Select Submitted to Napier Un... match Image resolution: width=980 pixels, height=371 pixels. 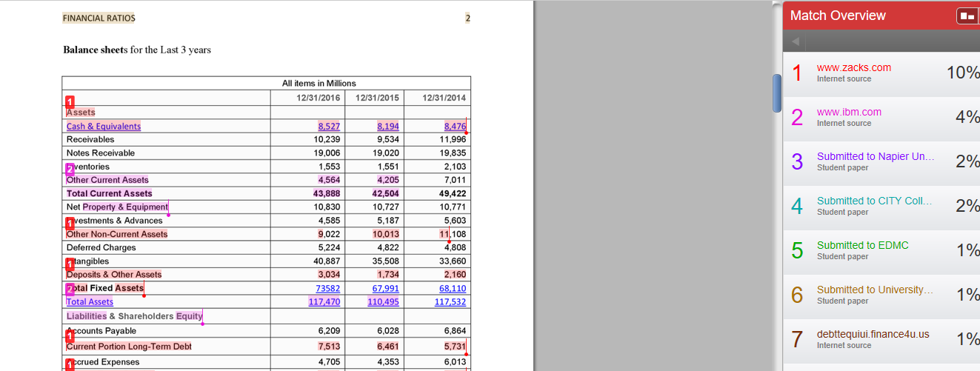click(x=876, y=156)
